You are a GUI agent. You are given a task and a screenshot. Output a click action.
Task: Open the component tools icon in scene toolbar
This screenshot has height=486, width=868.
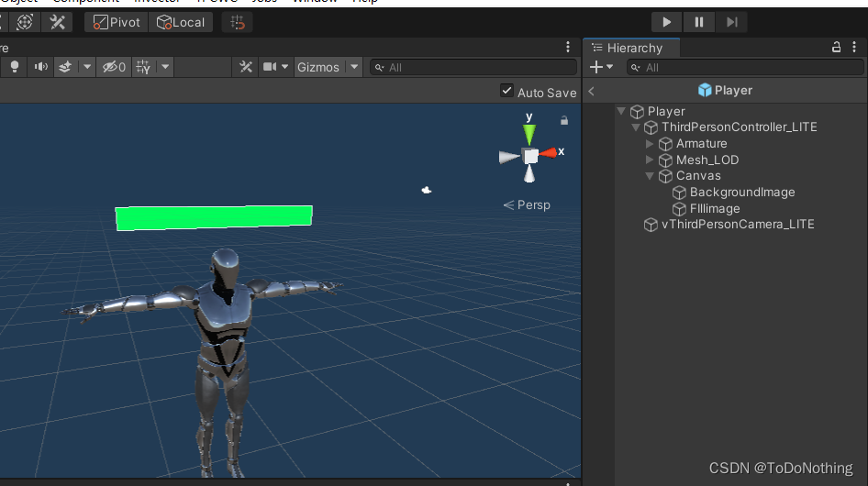(x=245, y=67)
